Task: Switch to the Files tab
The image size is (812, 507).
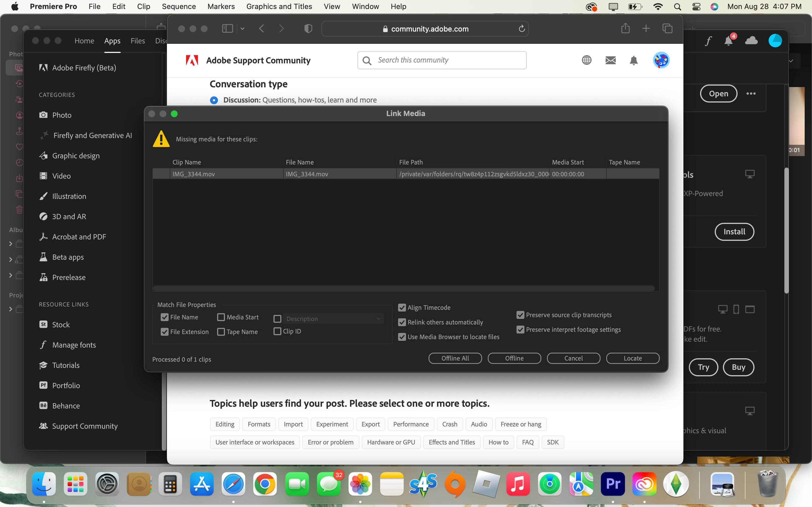Action: coord(138,41)
